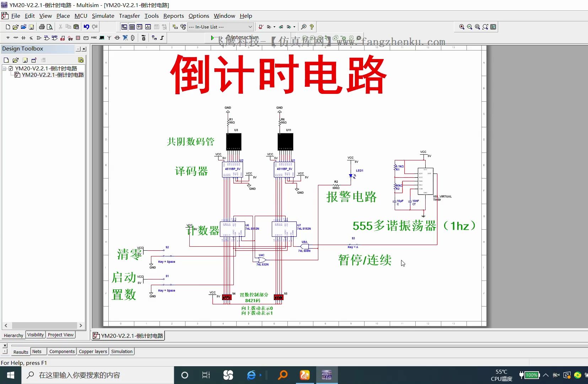Image resolution: width=588 pixels, height=384 pixels.
Task: Run simulation with green play button
Action: click(212, 38)
